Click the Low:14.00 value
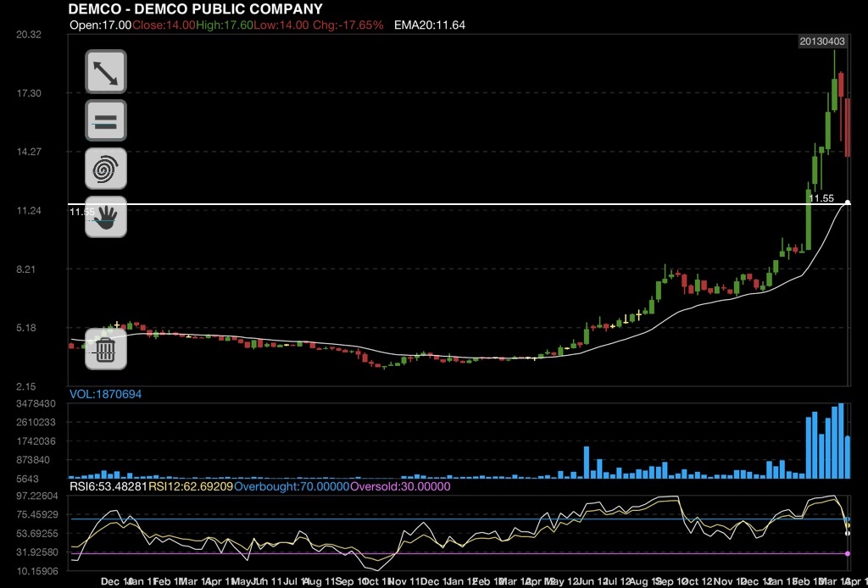The image size is (868, 588). 281,25
